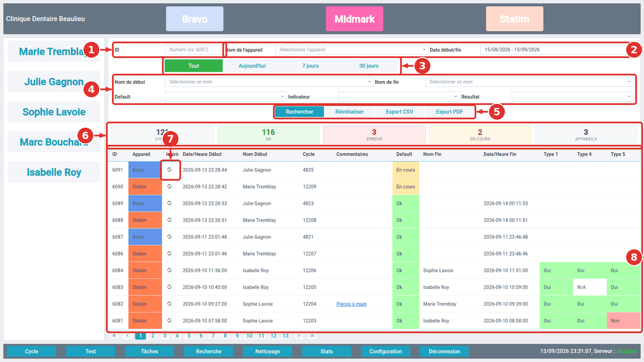Select the 30 jours range
Image resolution: width=644 pixels, height=362 pixels.
tap(369, 66)
